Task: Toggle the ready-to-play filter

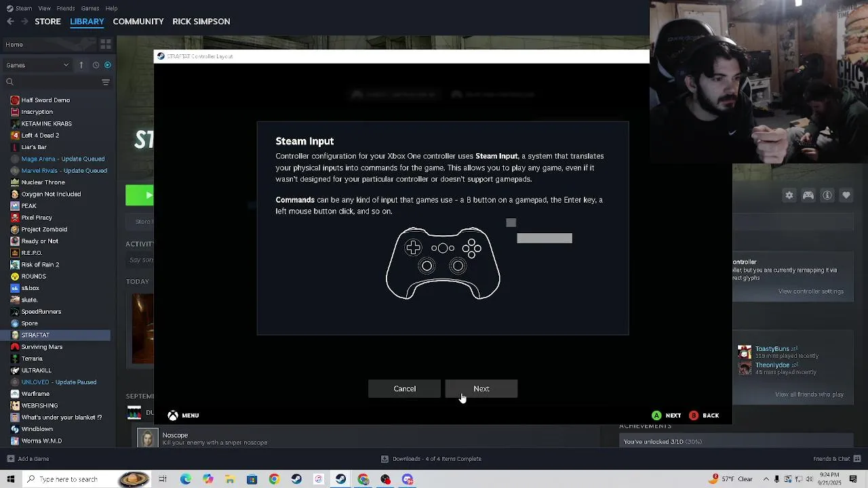Action: [107, 65]
